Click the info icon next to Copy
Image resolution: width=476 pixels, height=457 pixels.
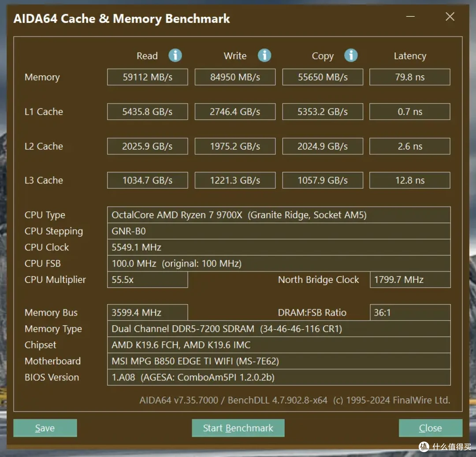pyautogui.click(x=351, y=56)
